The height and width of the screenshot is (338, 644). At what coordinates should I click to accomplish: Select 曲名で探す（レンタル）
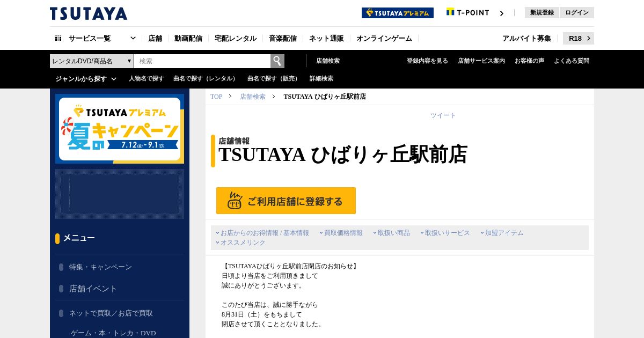206,78
